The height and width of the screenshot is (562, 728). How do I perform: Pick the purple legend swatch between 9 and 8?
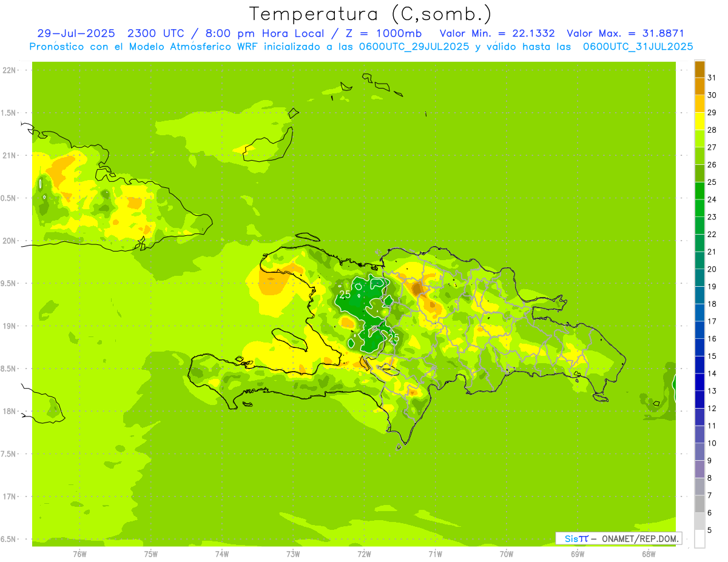[x=699, y=469]
